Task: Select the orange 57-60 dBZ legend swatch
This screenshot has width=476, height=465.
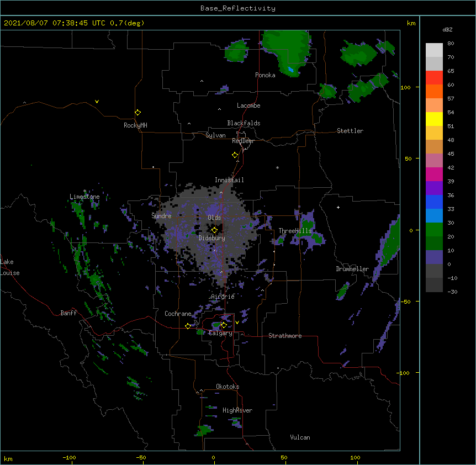Action: (434, 91)
